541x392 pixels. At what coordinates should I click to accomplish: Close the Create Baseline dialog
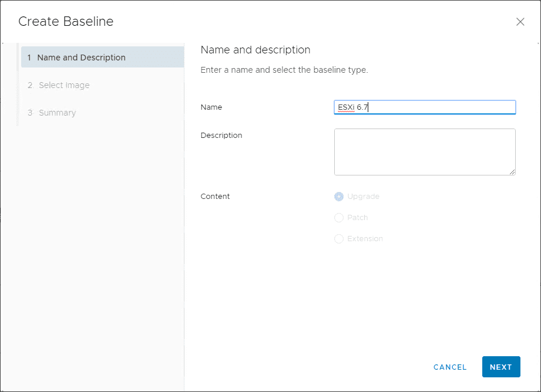point(520,22)
